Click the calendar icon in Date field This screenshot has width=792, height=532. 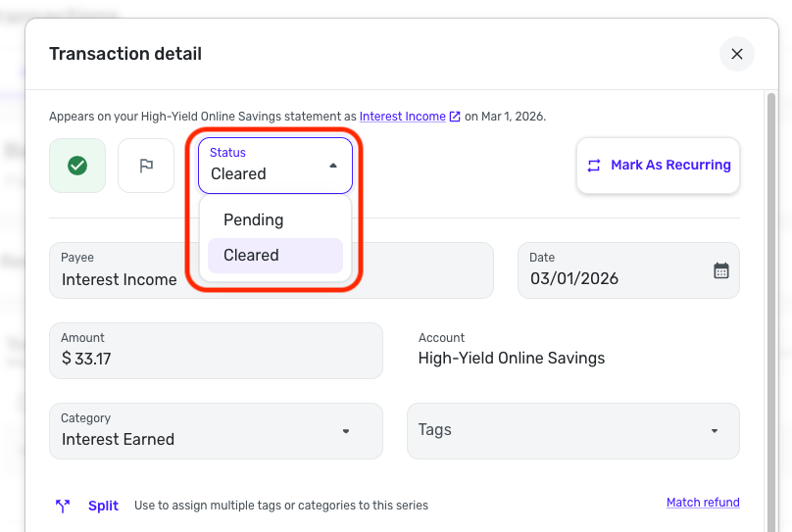pyautogui.click(x=721, y=271)
